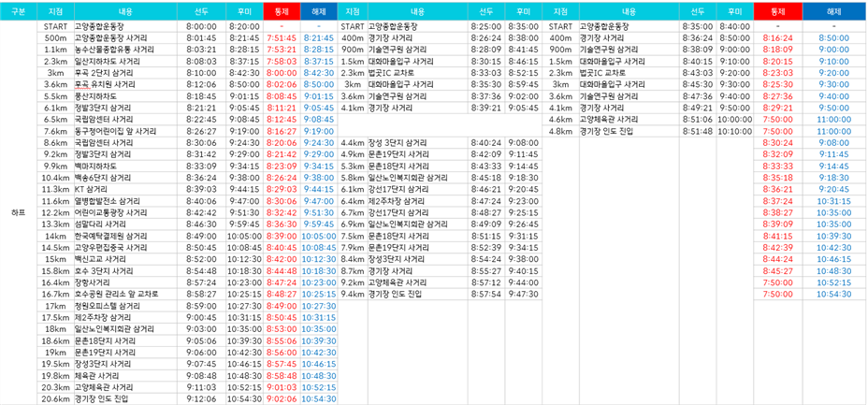Viewport: 868px width, 405px height.
Task: Select the 장항사거리 cell
Action: pyautogui.click(x=125, y=282)
